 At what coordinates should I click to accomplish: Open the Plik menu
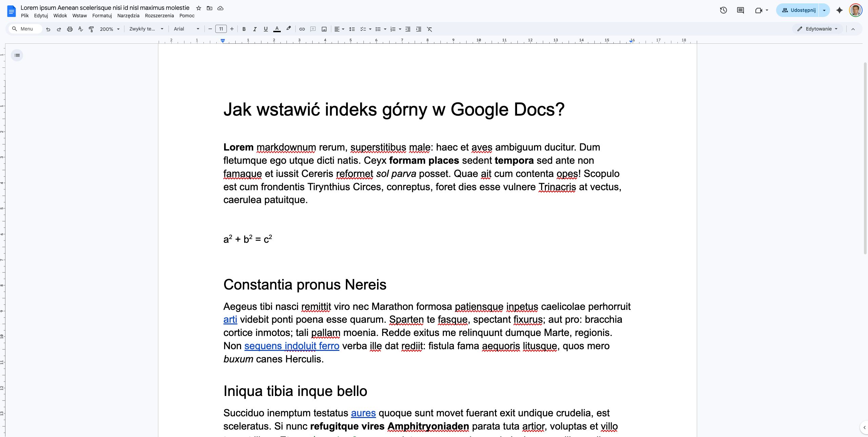pos(25,16)
